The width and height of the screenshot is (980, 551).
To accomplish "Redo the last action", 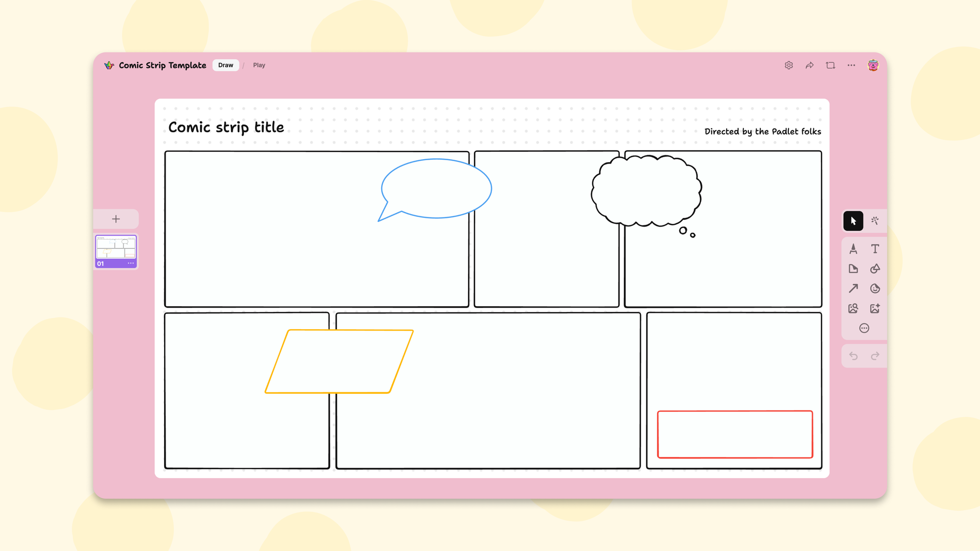I will (x=875, y=356).
